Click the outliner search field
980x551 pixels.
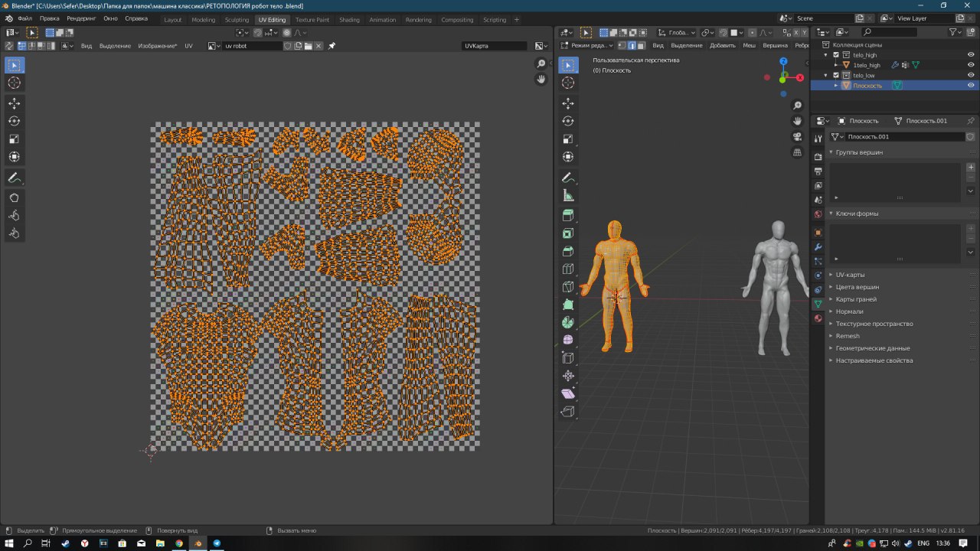coord(888,32)
